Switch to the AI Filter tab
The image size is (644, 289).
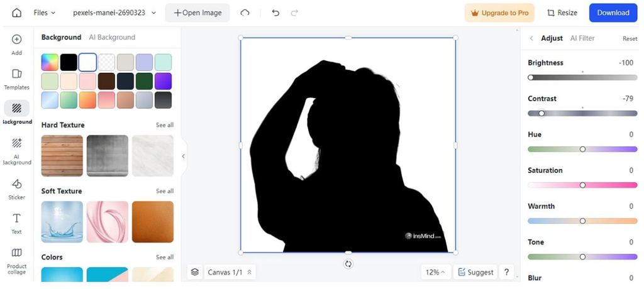(582, 38)
